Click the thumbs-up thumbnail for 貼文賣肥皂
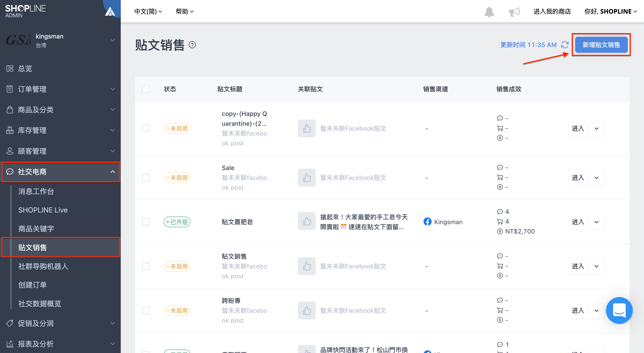This screenshot has height=353, width=644. coord(307,222)
